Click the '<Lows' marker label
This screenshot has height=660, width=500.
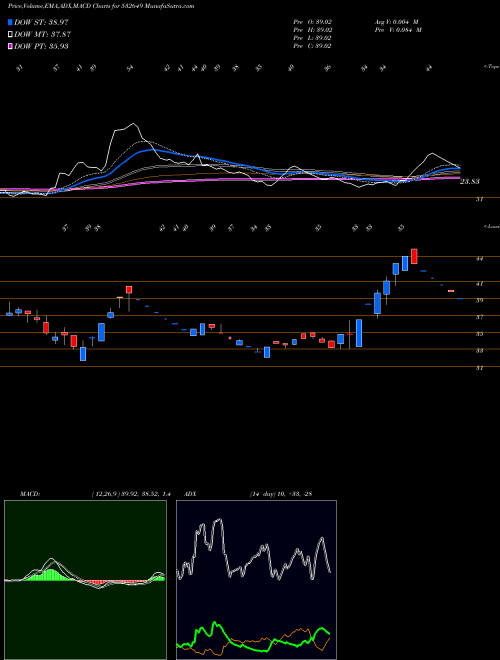[x=492, y=226]
